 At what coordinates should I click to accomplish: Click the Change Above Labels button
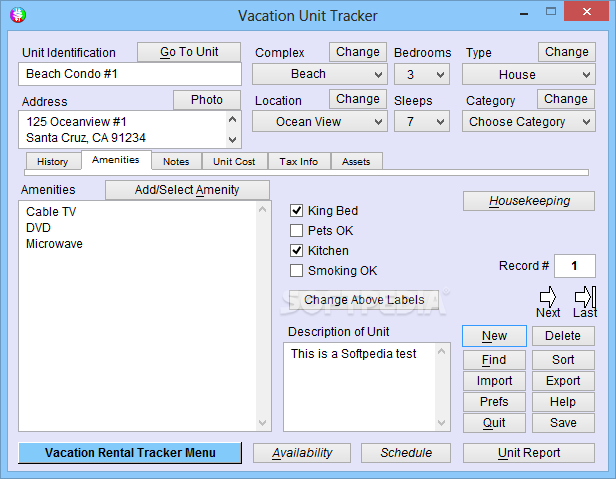click(364, 300)
